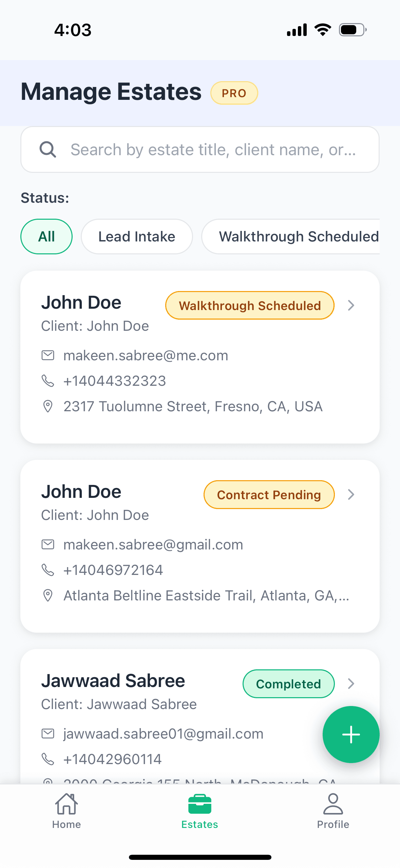
Task: Switch to the Profile tab
Action: pos(333,811)
